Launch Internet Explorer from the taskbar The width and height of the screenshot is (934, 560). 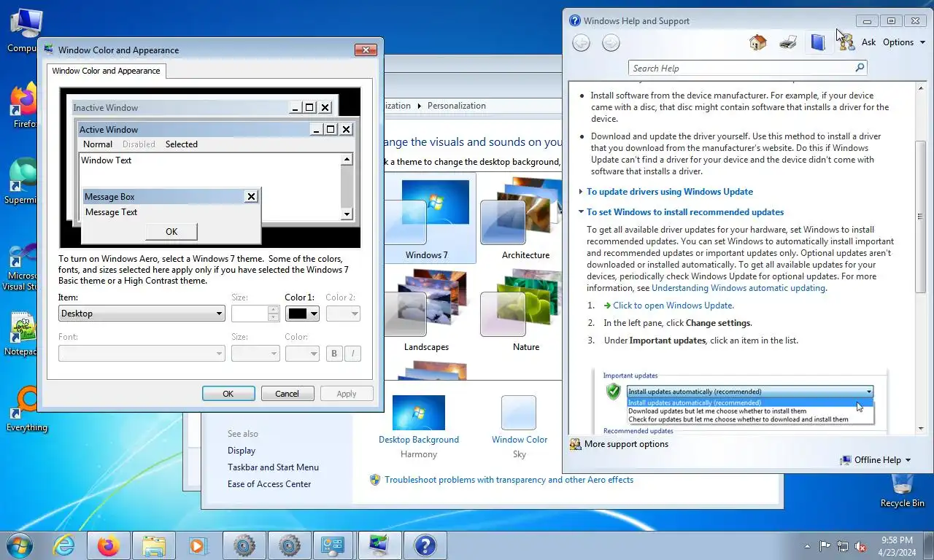(x=63, y=545)
